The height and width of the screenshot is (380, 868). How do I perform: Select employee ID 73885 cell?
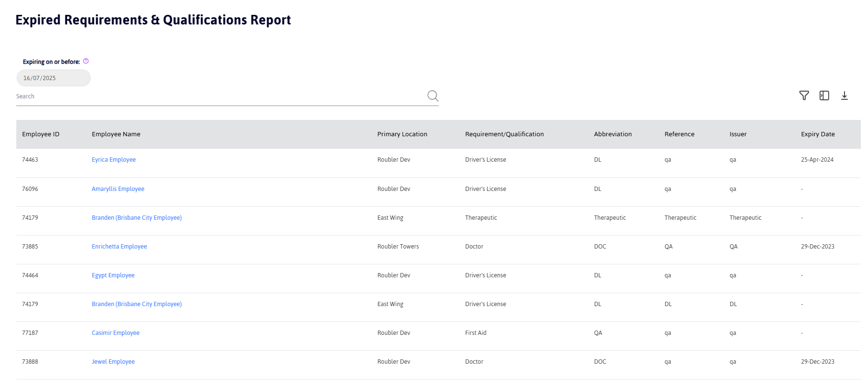tap(30, 247)
